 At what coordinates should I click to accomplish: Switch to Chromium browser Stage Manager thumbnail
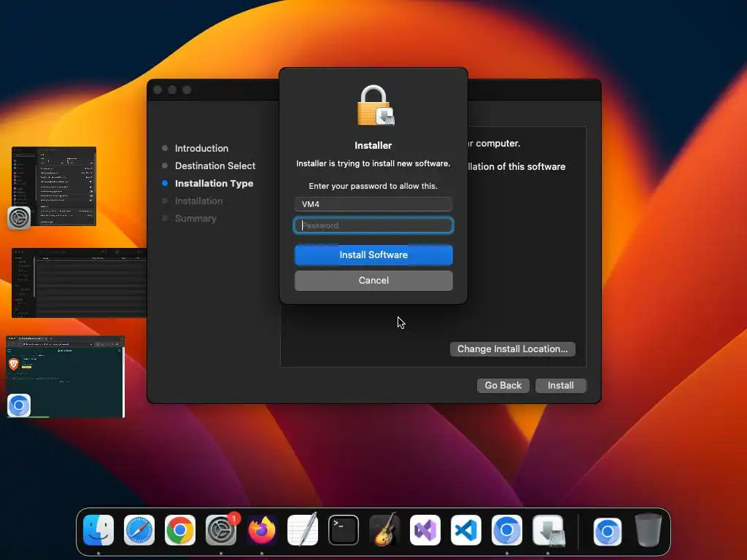point(65,377)
